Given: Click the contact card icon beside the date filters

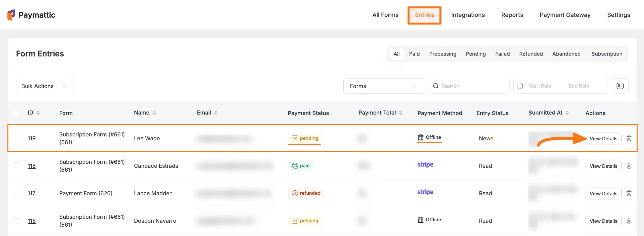Looking at the screenshot, I should pos(620,86).
